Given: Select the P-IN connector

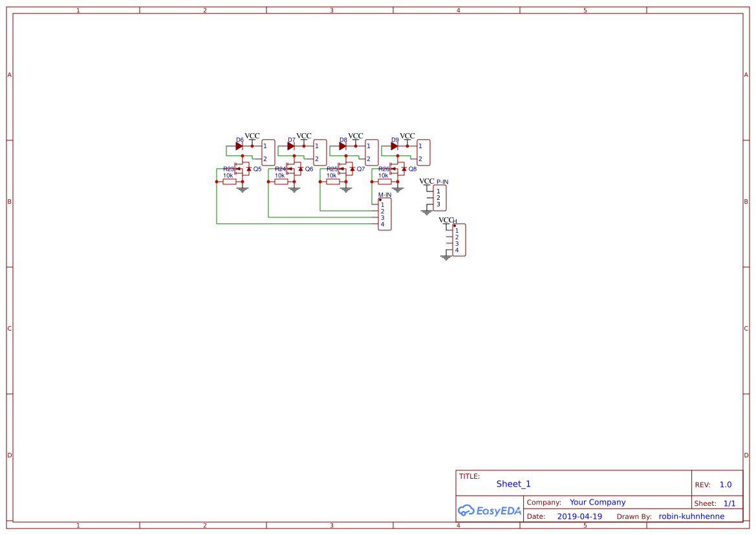Looking at the screenshot, I should (x=440, y=197).
